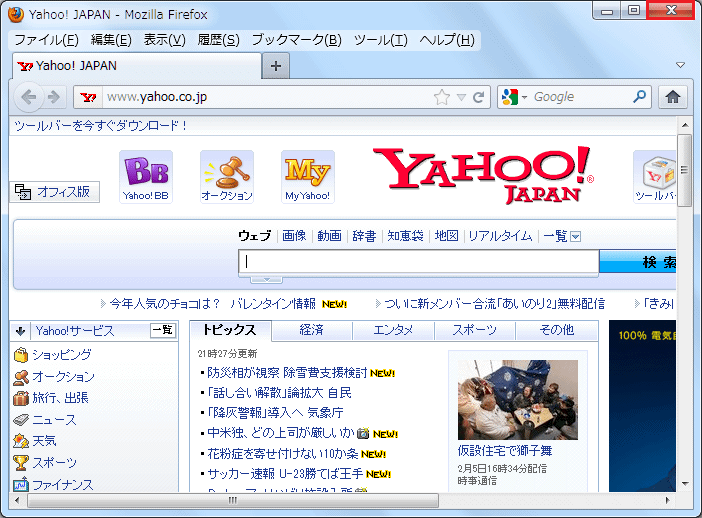
Task: Open the 編集(E) menu
Action: [111, 40]
